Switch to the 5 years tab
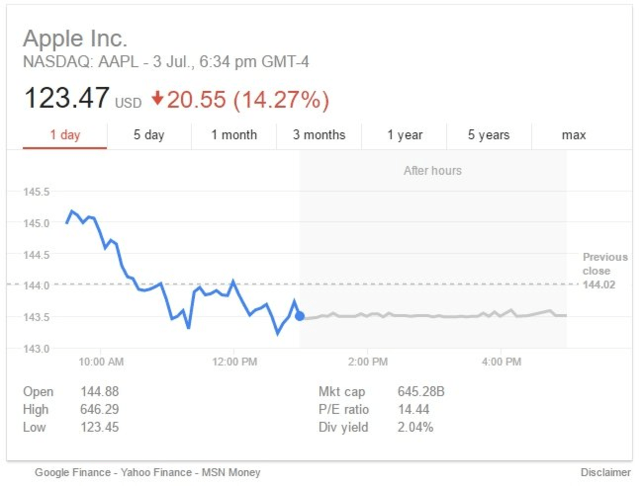The height and width of the screenshot is (486, 640). click(x=488, y=135)
